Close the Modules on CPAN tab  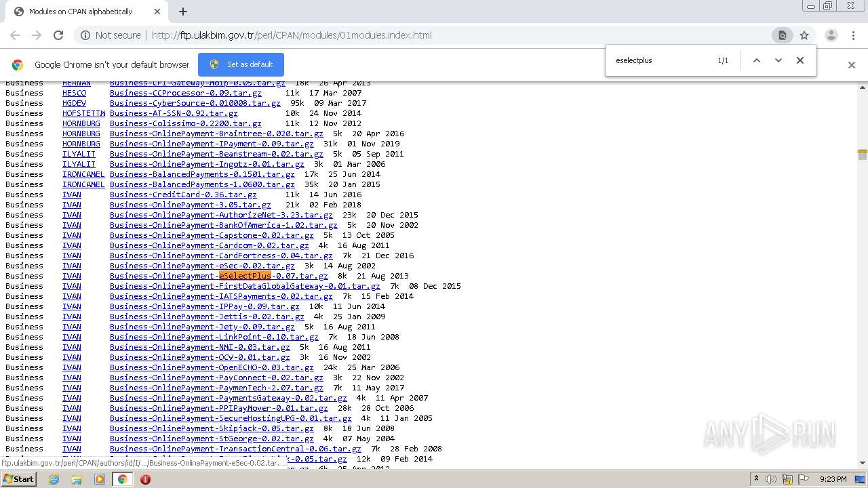point(157,12)
